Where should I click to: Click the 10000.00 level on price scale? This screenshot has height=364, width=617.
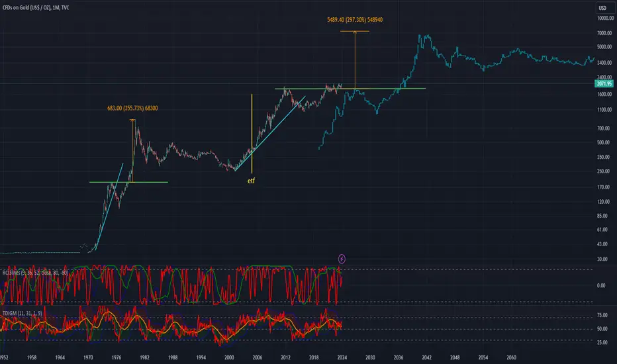coord(605,18)
